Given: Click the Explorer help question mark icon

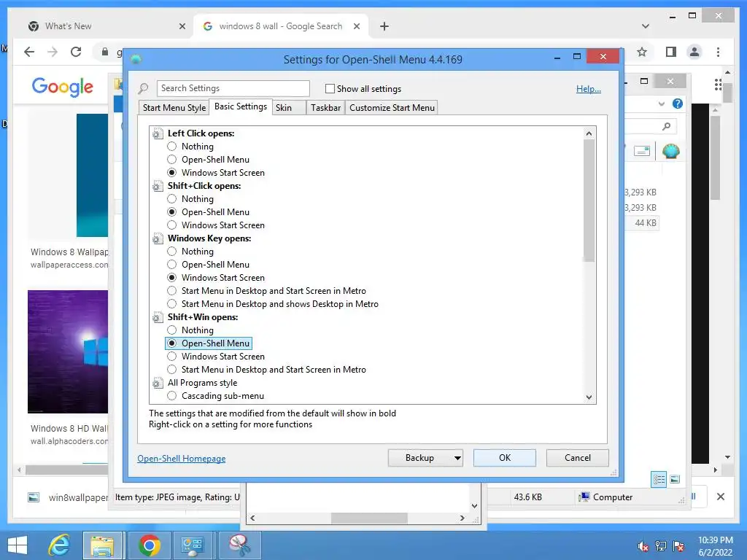Looking at the screenshot, I should pyautogui.click(x=677, y=104).
